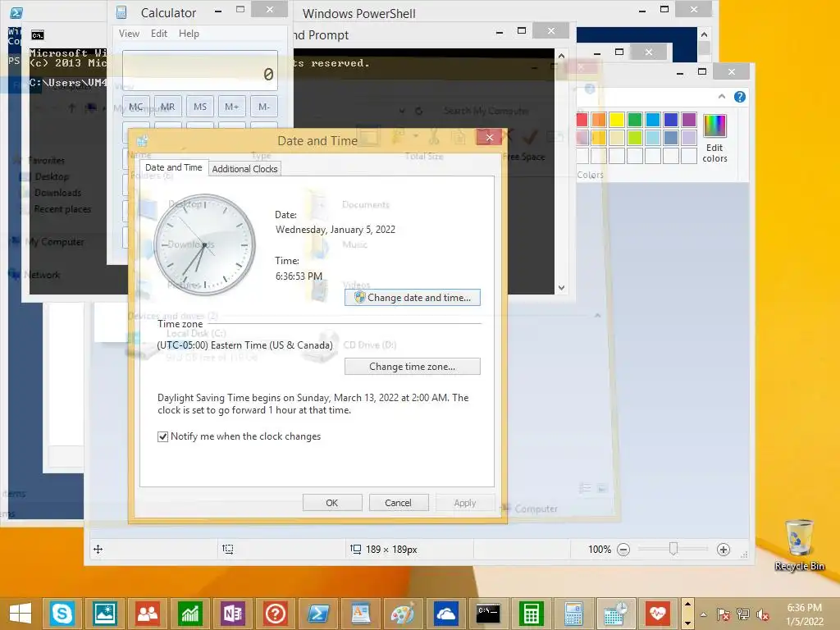This screenshot has width=840, height=630.
Task: Pick the yellow color swatch in Paint
Action: click(x=617, y=120)
